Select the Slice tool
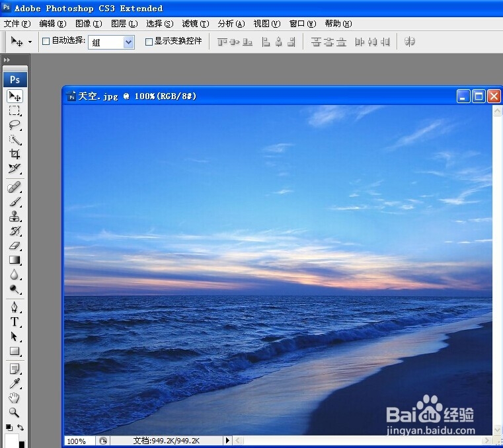 pyautogui.click(x=15, y=168)
